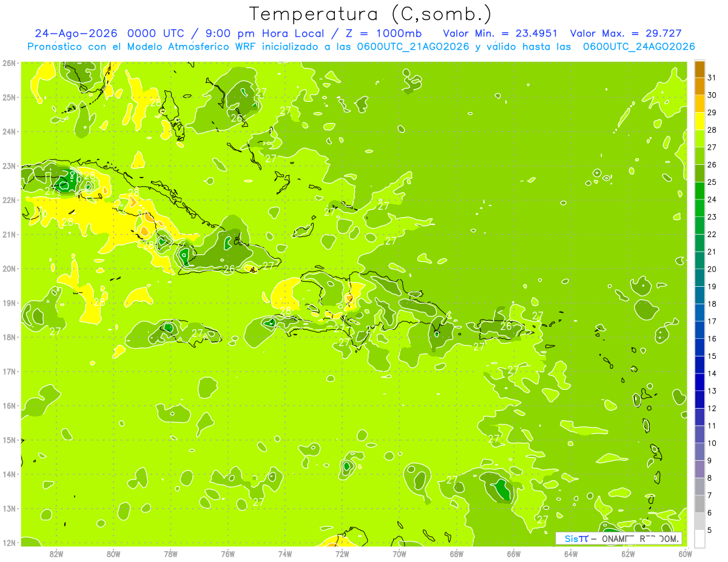Viewport: 728px width, 562px height.
Task: Pick the gray swatch between 6 and 7
Action: [x=699, y=504]
